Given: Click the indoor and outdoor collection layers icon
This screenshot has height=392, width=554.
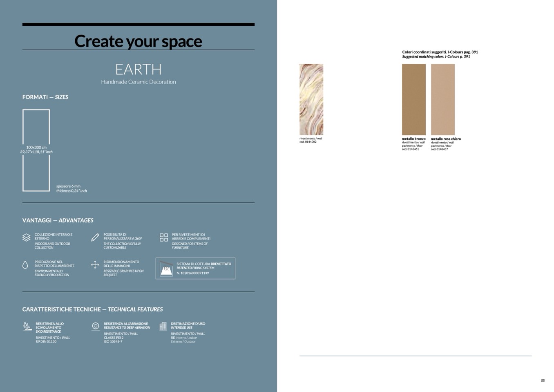Looking at the screenshot, I should tap(26, 237).
